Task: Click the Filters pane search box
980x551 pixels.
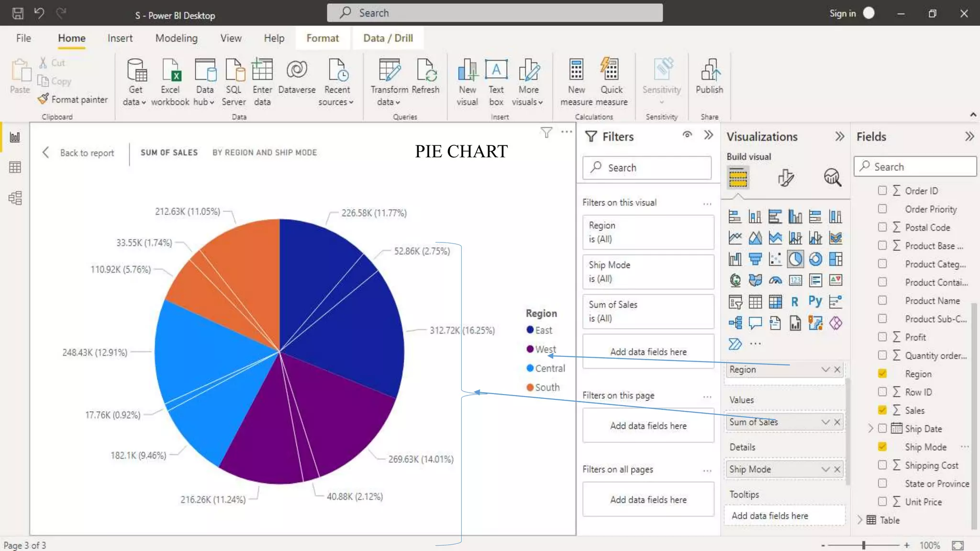Action: pyautogui.click(x=647, y=167)
